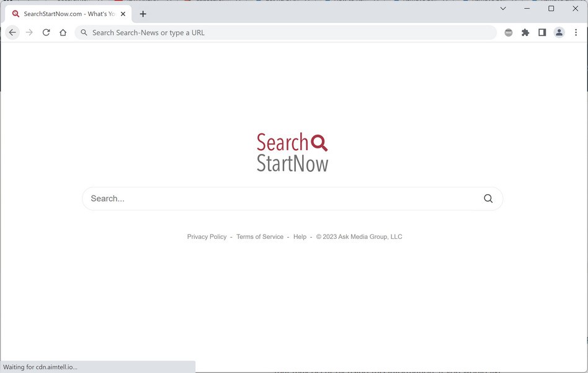Image resolution: width=588 pixels, height=373 pixels.
Task: Open the Terms of Service link
Action: pos(260,237)
